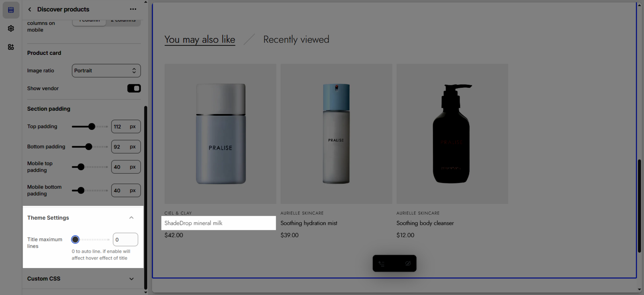Viewport: 644px width, 295px height.
Task: Switch to the Recently viewed tab
Action: click(296, 39)
